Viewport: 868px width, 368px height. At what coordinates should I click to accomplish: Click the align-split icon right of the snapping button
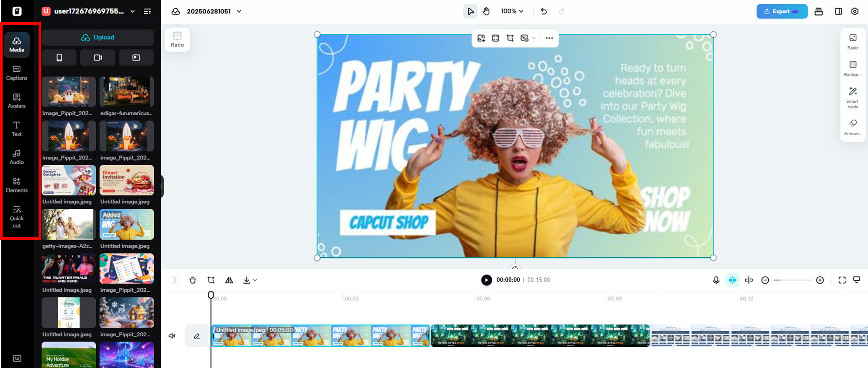coord(749,280)
